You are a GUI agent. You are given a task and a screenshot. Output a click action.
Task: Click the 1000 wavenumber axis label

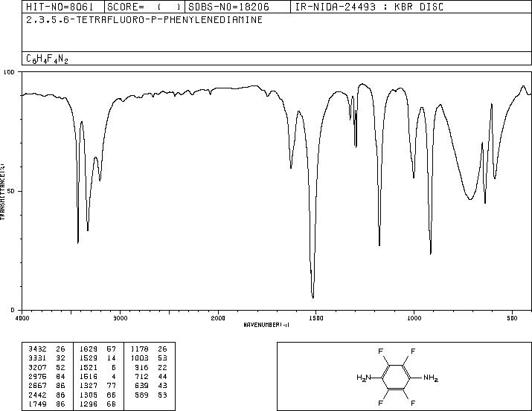tap(414, 318)
